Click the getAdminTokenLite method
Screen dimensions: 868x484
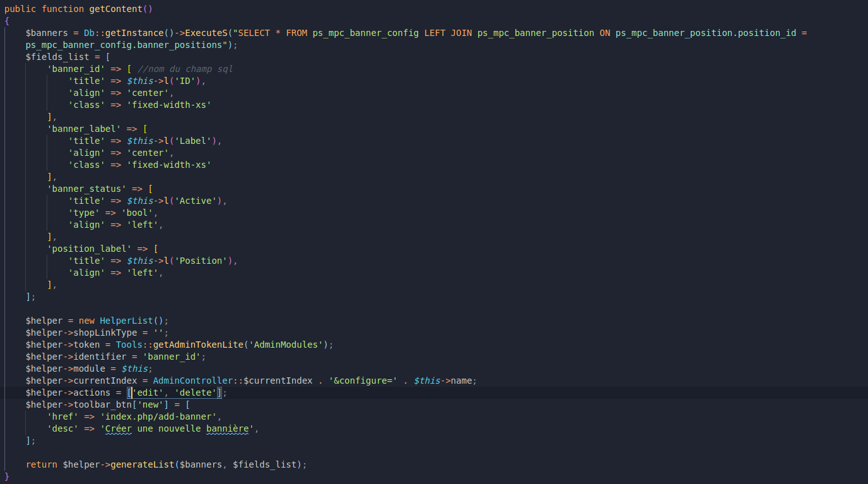198,345
